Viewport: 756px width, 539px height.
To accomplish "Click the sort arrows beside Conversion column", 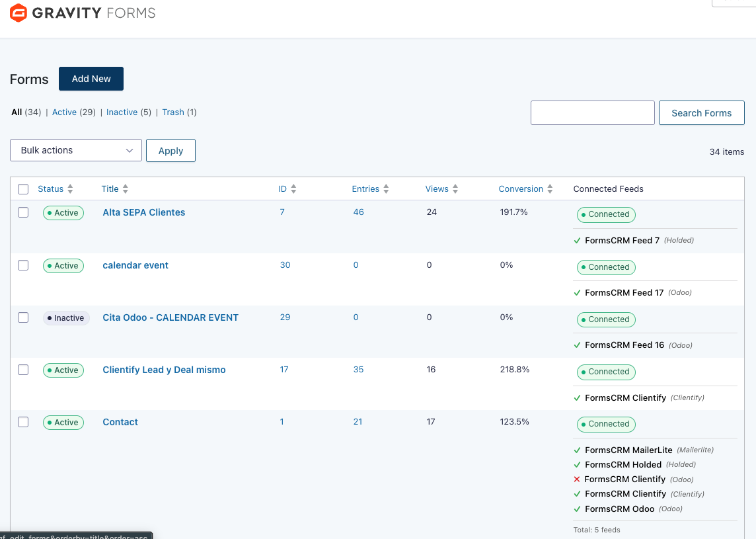I will point(550,189).
